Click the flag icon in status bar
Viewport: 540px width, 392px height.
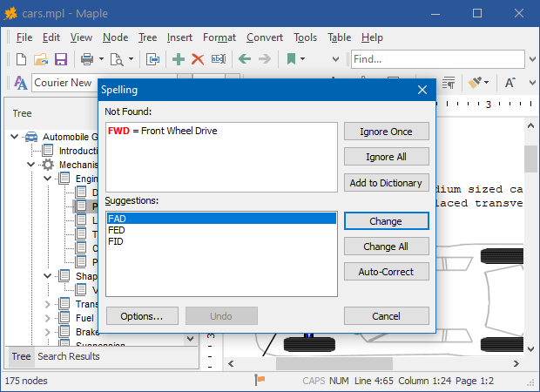click(x=260, y=380)
